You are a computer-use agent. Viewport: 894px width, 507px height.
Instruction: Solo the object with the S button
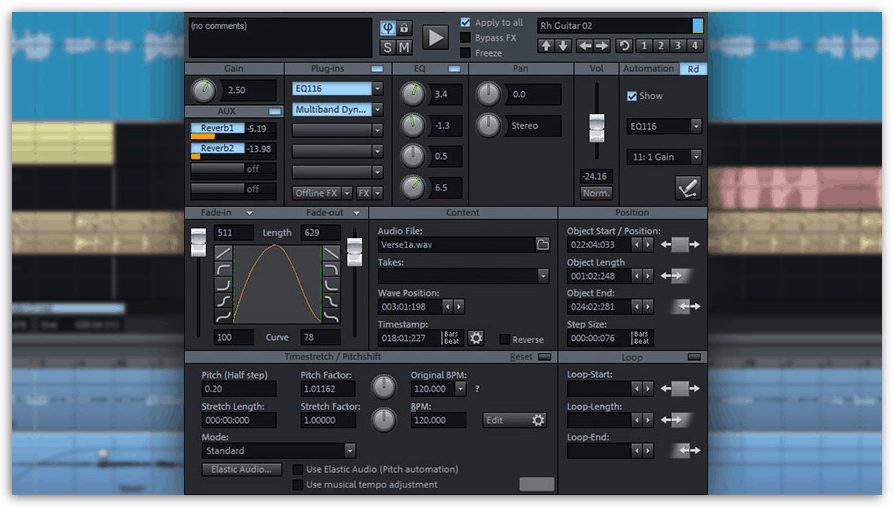[x=387, y=47]
